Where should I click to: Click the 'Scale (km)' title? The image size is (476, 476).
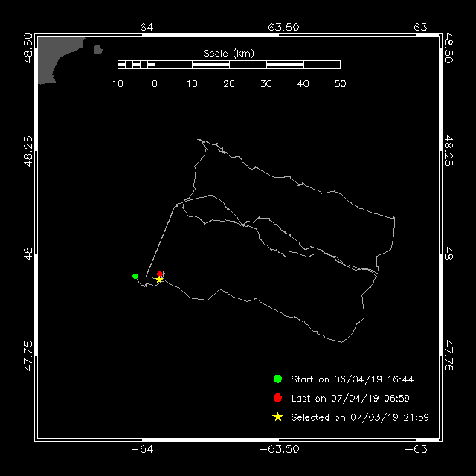pos(228,53)
